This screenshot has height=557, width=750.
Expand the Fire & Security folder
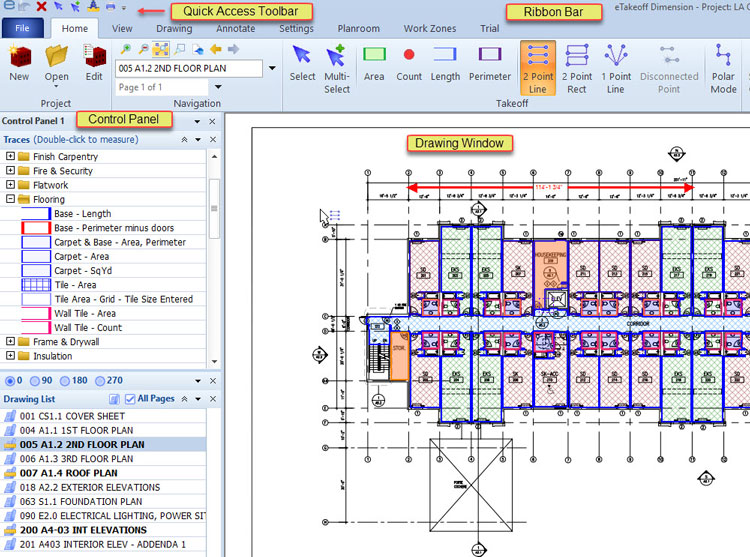point(11,170)
